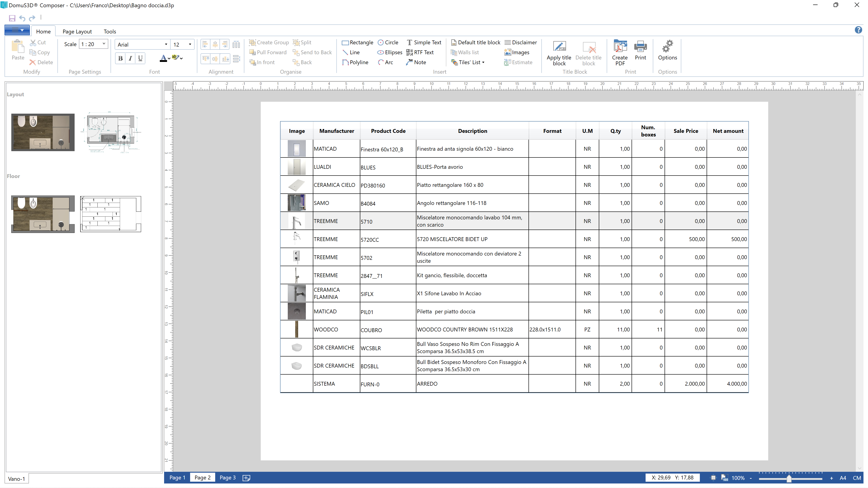Select the rendered bathroom Layout thumbnail
This screenshot has width=868, height=488.
[x=43, y=132]
